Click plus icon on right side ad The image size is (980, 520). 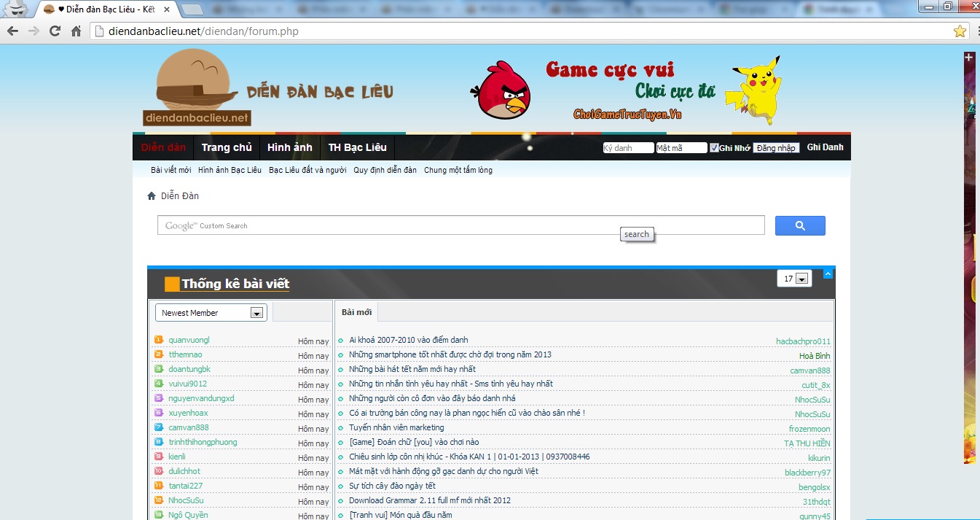pyautogui.click(x=968, y=57)
